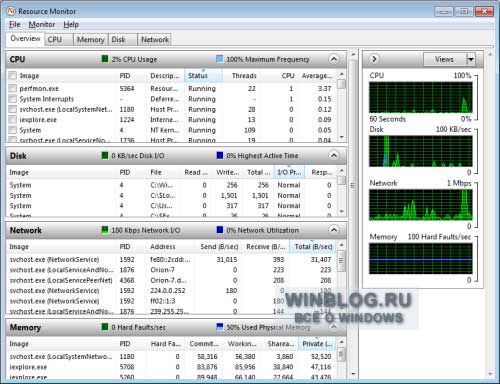Open the File menu
This screenshot has height=384, width=500.
coord(15,24)
